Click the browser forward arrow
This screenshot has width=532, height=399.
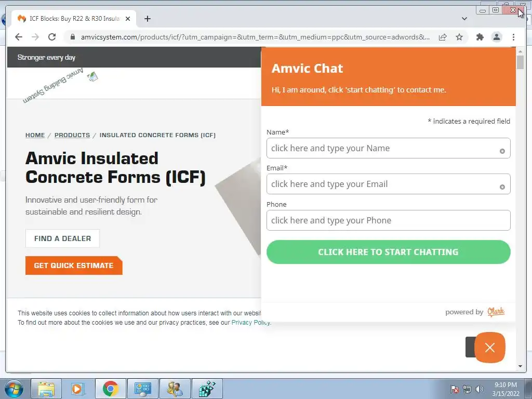point(35,37)
